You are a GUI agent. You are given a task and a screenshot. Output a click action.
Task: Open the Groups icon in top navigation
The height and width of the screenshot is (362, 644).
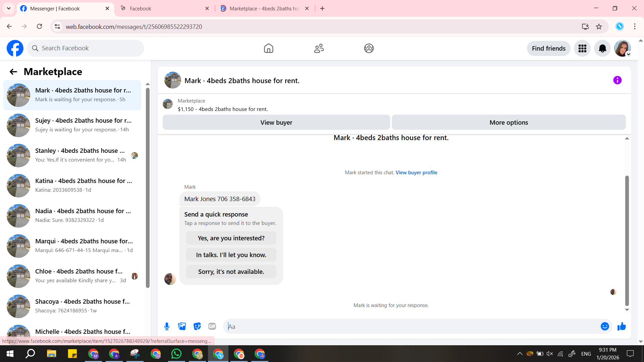(369, 48)
